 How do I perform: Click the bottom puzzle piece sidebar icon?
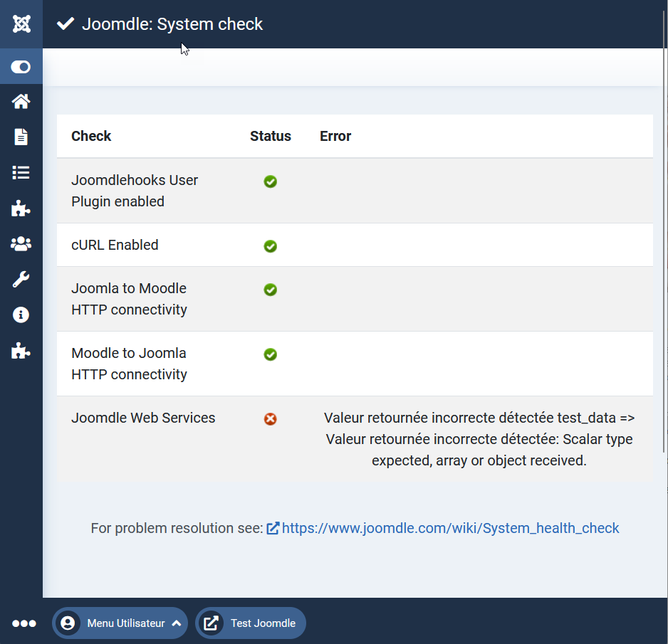tap(21, 351)
